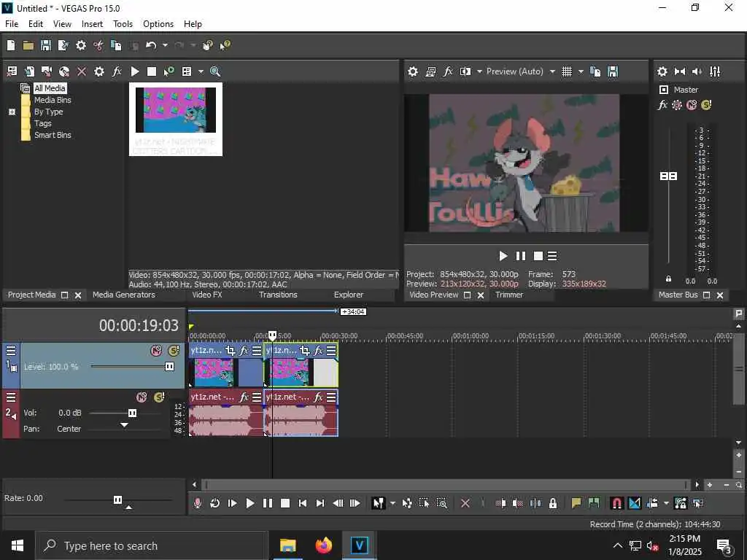This screenshot has width=747, height=560.
Task: Open Master Bus audio properties gear icon
Action: pyautogui.click(x=662, y=71)
